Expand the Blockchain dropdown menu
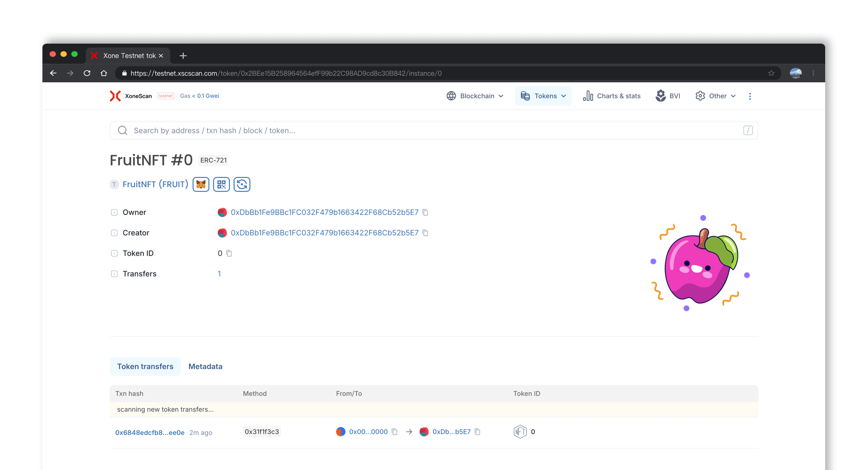The image size is (868, 470). (475, 96)
